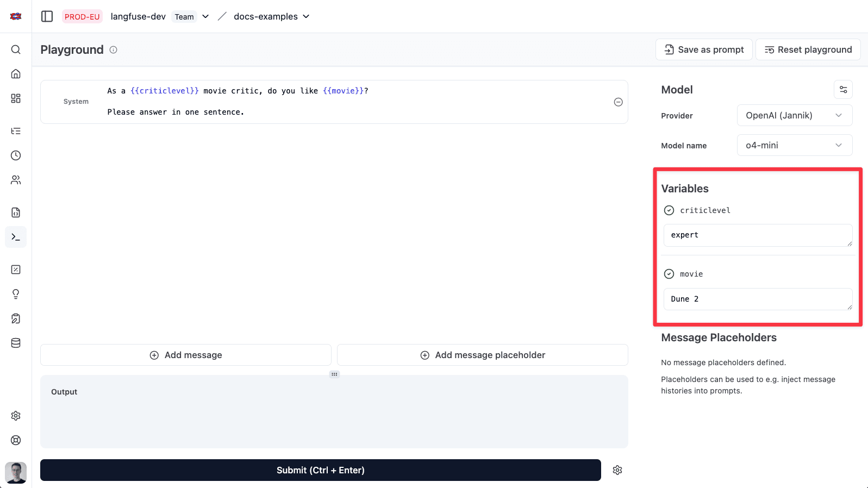Click 'No message placeholders defined.' text
Image resolution: width=868 pixels, height=488 pixels.
click(723, 362)
